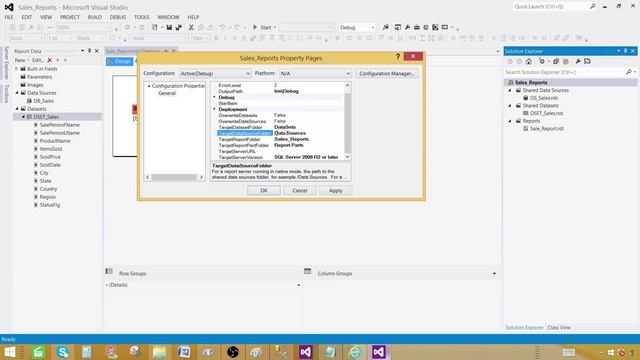Click the Undo arrow in the toolbar
640x360 pixels.
(x=222, y=27)
